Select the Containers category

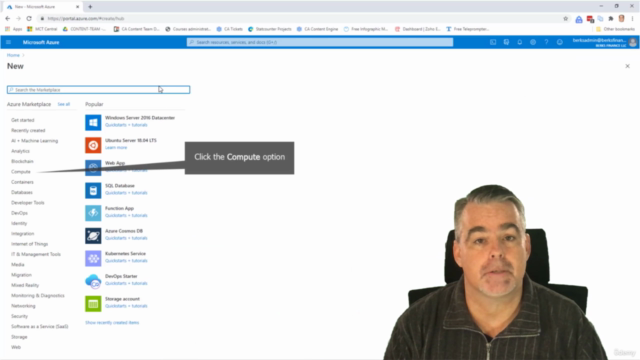coord(22,182)
